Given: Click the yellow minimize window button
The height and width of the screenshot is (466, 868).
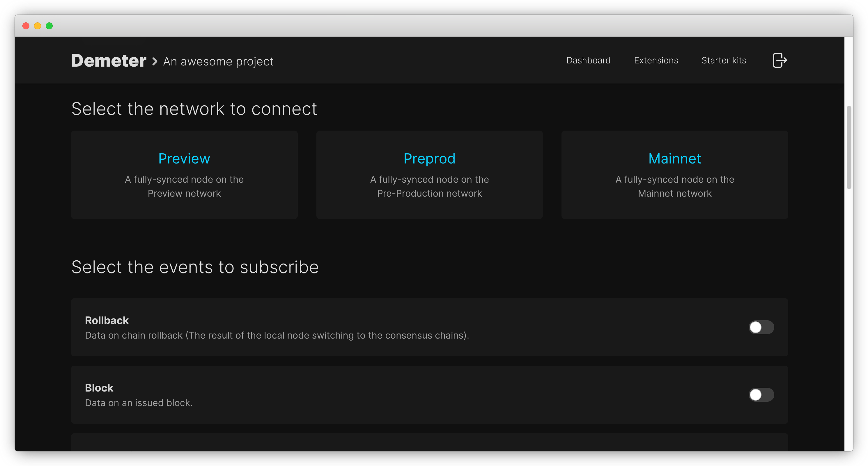Looking at the screenshot, I should coord(37,26).
